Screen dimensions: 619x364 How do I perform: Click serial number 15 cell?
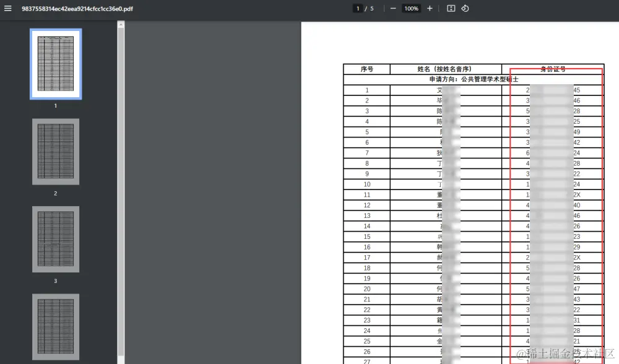[366, 236]
